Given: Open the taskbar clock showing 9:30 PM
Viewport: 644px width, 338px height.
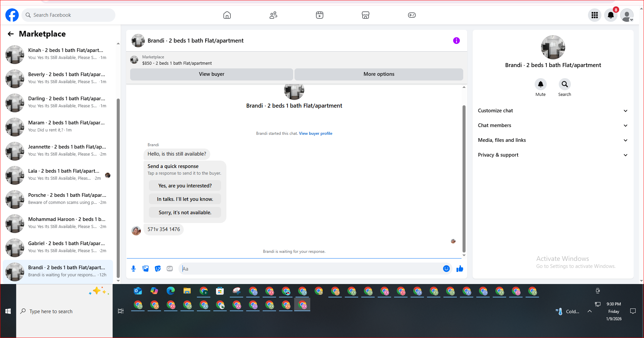Looking at the screenshot, I should [614, 312].
